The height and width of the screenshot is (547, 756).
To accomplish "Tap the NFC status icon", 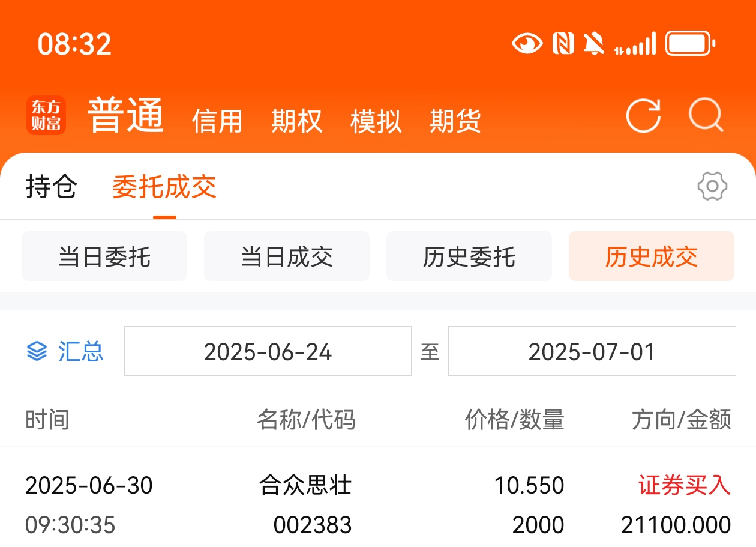I will coord(563,44).
